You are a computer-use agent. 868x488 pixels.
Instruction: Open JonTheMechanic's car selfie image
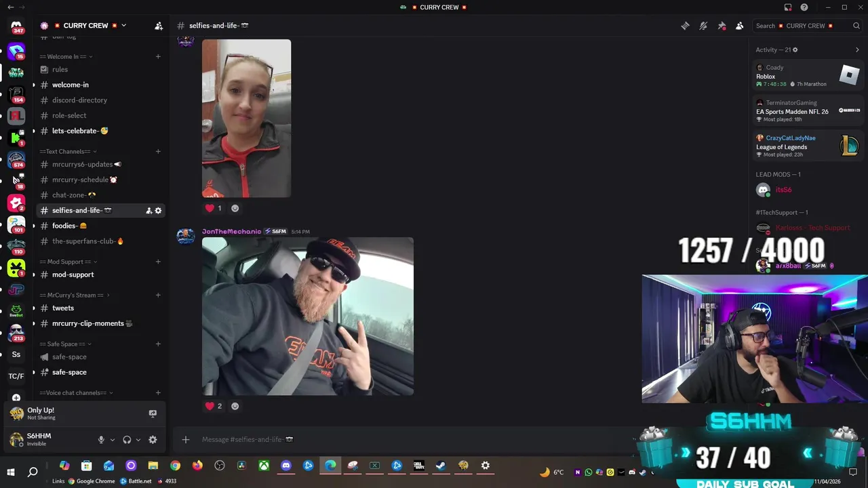[x=308, y=316]
